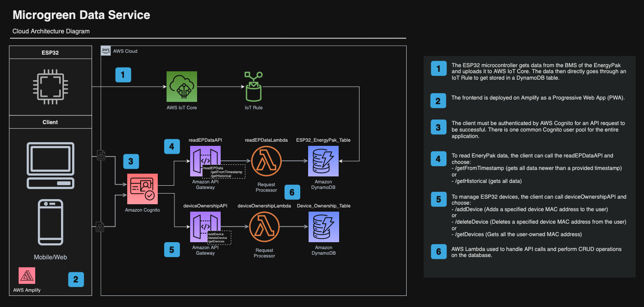This screenshot has width=644, height=307.
Task: Click the padlock icon on the desktop connection
Action: click(x=100, y=156)
